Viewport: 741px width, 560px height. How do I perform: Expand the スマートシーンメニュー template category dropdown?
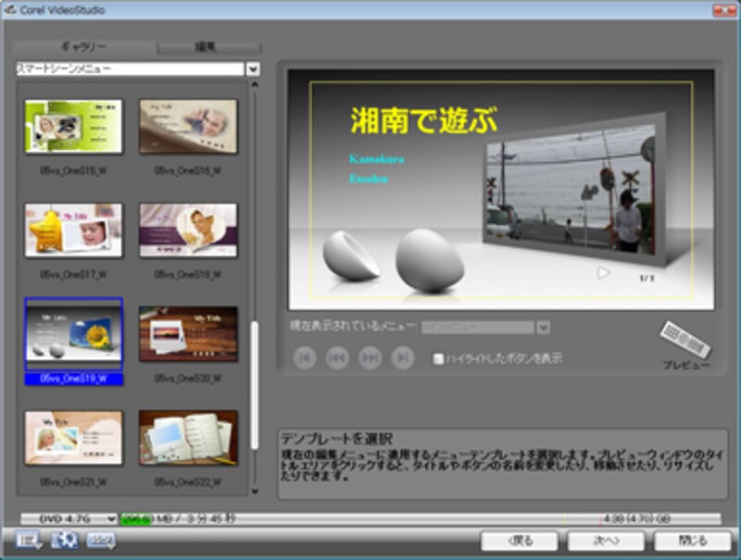[252, 69]
